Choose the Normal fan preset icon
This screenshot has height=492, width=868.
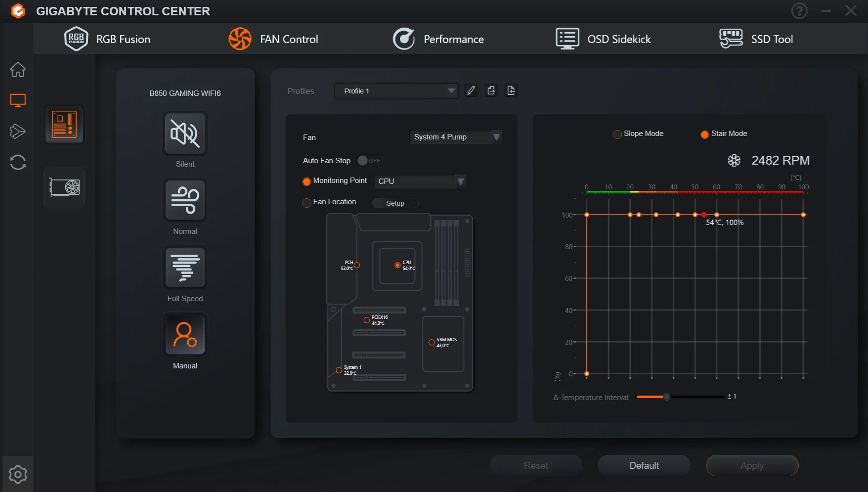[185, 200]
